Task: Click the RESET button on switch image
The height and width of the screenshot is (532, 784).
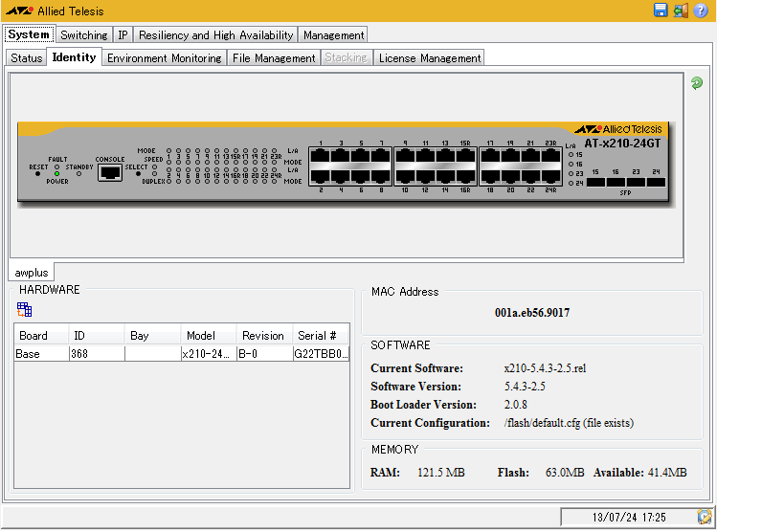Action: [x=38, y=174]
